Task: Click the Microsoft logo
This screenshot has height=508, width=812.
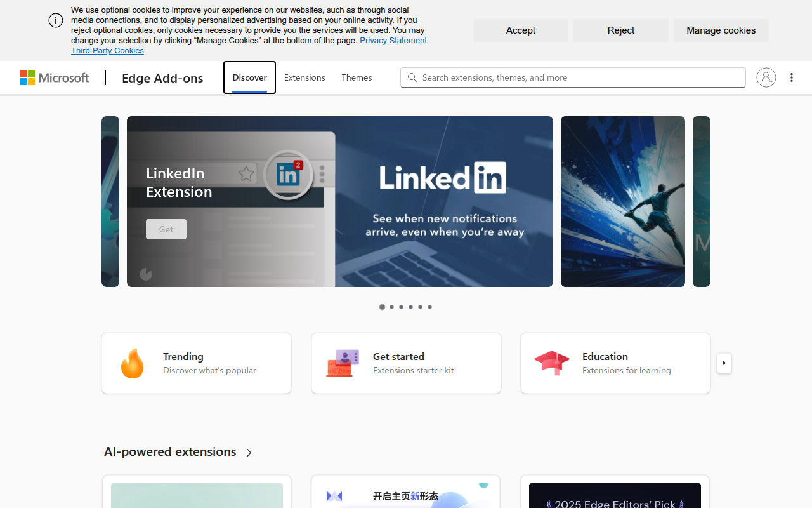Action: [x=55, y=77]
